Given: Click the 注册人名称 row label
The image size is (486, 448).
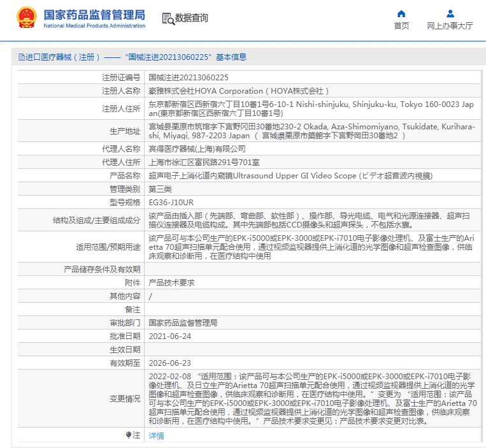Looking at the screenshot, I should (x=121, y=91).
